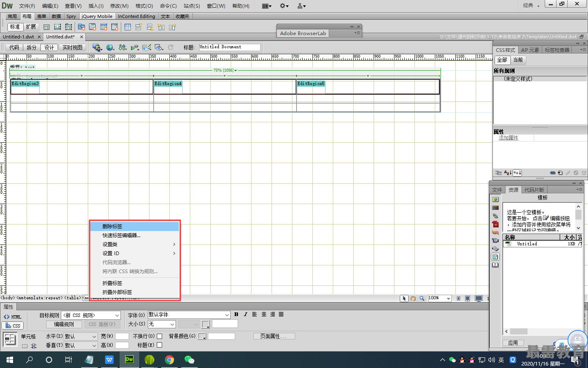Switch to CSS properties mode
The image size is (588, 368).
[x=13, y=326]
